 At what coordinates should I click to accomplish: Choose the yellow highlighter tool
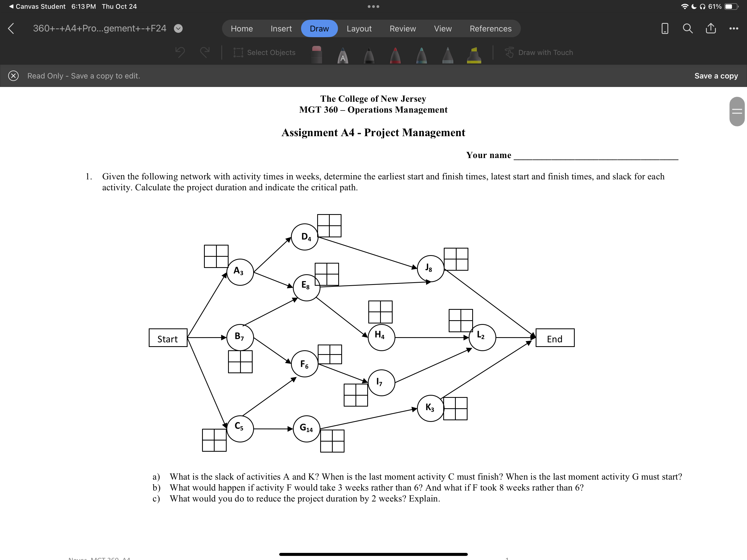[x=474, y=55]
